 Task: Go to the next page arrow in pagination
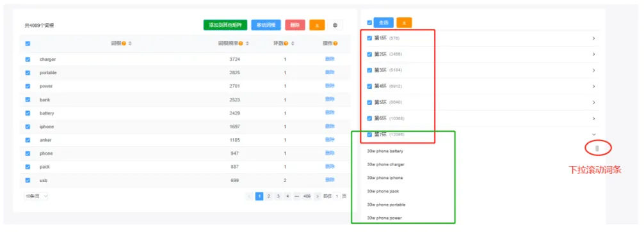(x=318, y=196)
